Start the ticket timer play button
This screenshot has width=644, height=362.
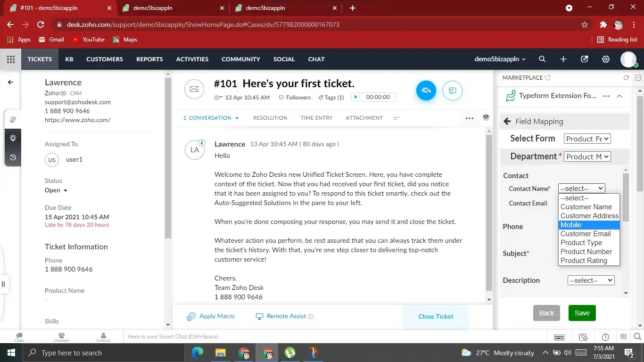click(355, 97)
